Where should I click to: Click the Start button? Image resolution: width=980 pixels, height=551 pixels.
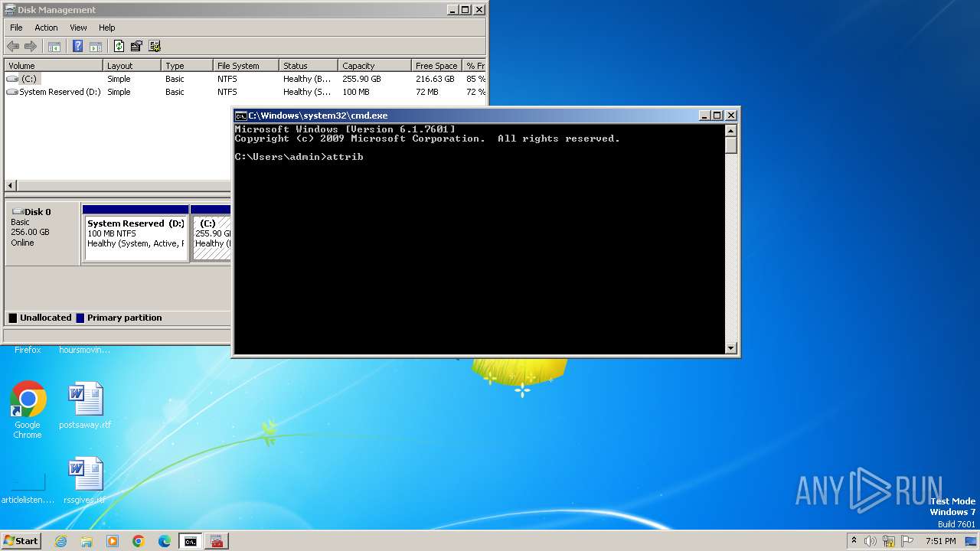21,541
